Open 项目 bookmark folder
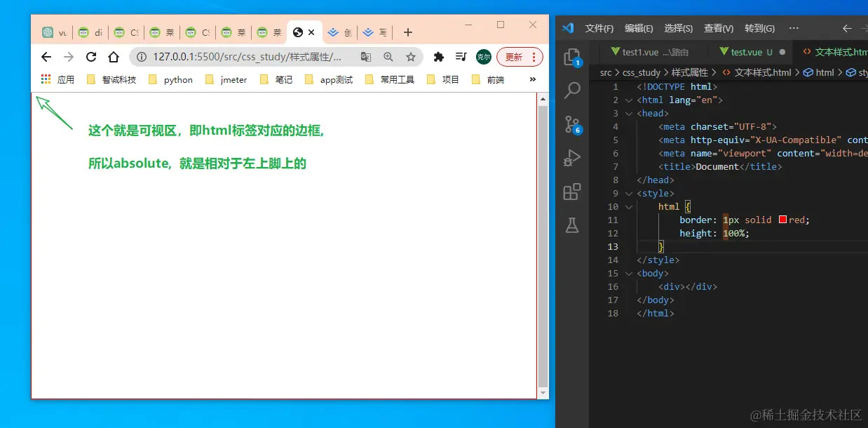The width and height of the screenshot is (868, 428). coord(442,79)
